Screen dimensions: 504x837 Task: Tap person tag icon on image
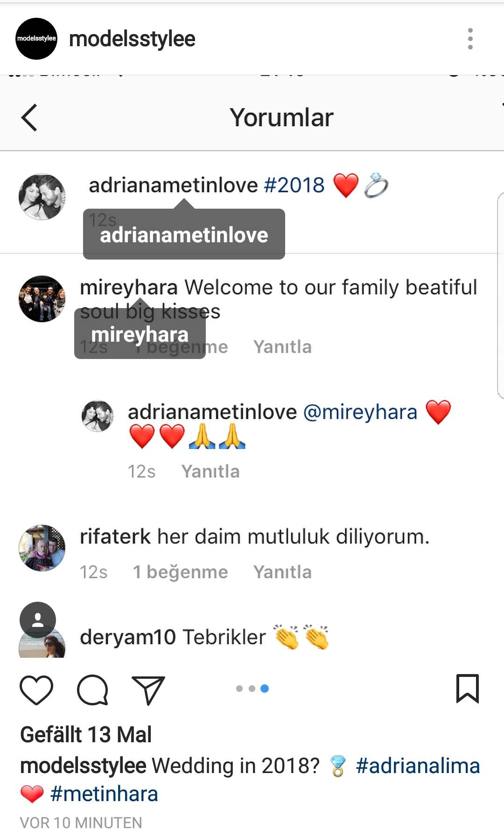point(38,620)
